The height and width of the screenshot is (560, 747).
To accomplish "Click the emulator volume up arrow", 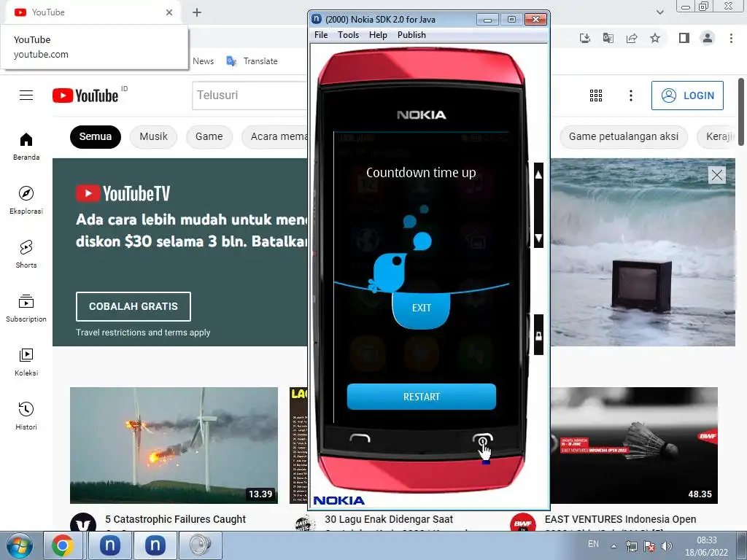I will point(538,175).
